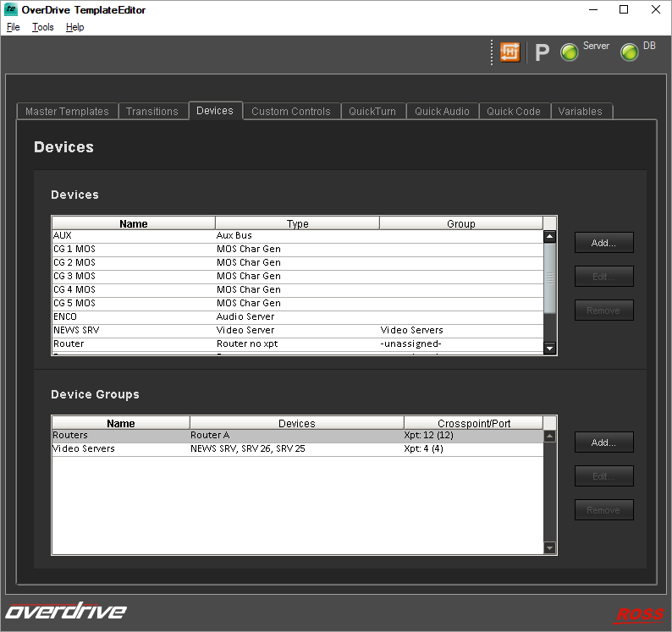Click the OverDrive app icon in title bar
Screen dimensions: 672x632
point(10,10)
